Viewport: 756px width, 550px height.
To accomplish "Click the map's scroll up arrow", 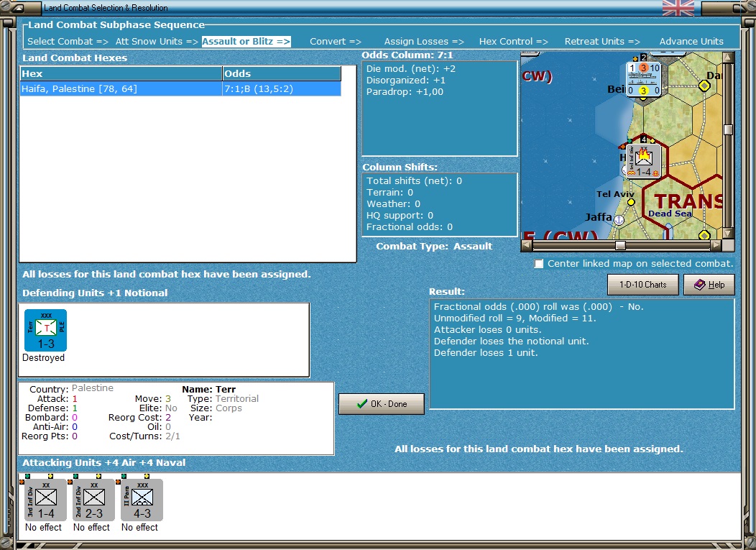I will click(x=728, y=58).
